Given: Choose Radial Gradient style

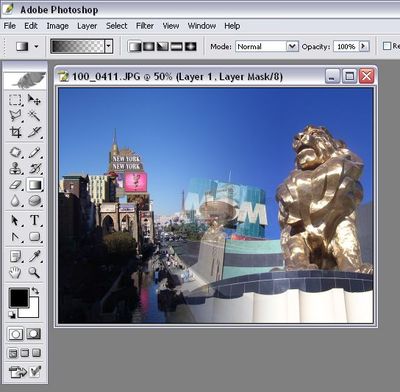Looking at the screenshot, I should point(149,46).
